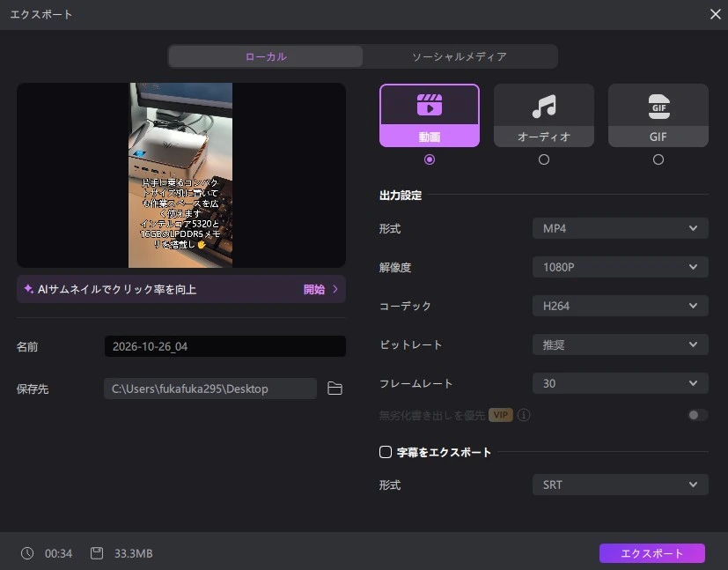Click the 解像度 label
Screen dimensions: 728x570
click(x=395, y=267)
